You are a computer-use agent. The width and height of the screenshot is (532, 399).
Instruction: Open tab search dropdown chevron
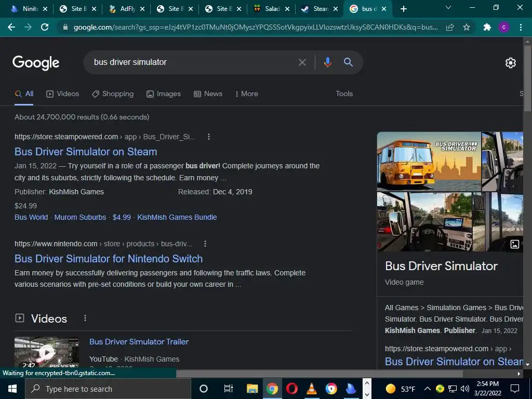[448, 7]
